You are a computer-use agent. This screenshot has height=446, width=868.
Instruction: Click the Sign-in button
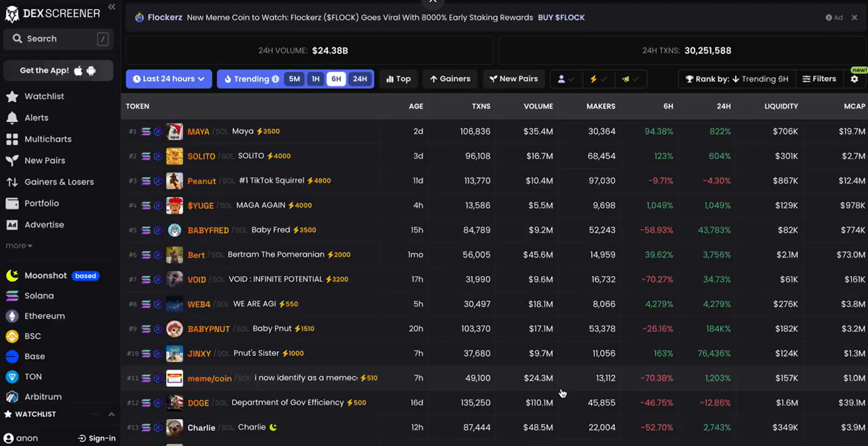click(x=97, y=438)
